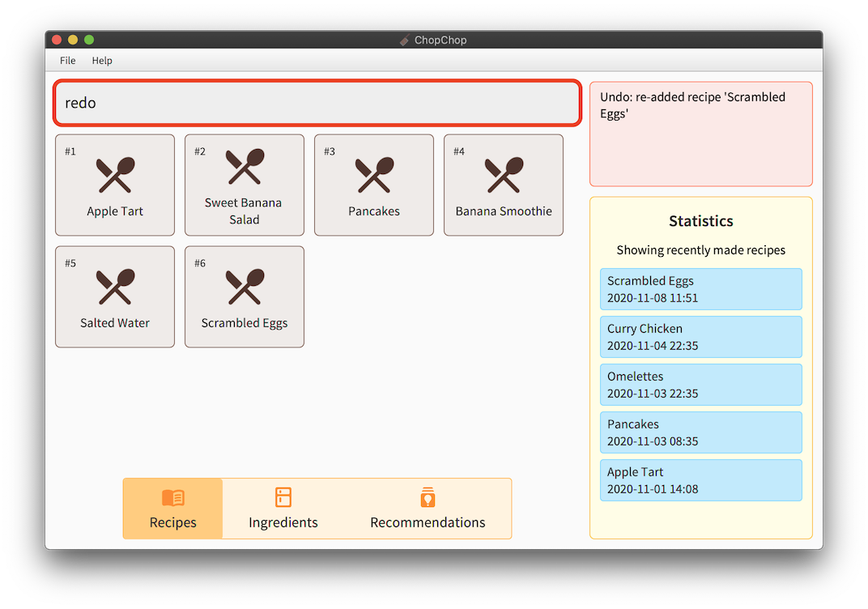Select the Sweet Banana Salad recipe name

tap(244, 211)
